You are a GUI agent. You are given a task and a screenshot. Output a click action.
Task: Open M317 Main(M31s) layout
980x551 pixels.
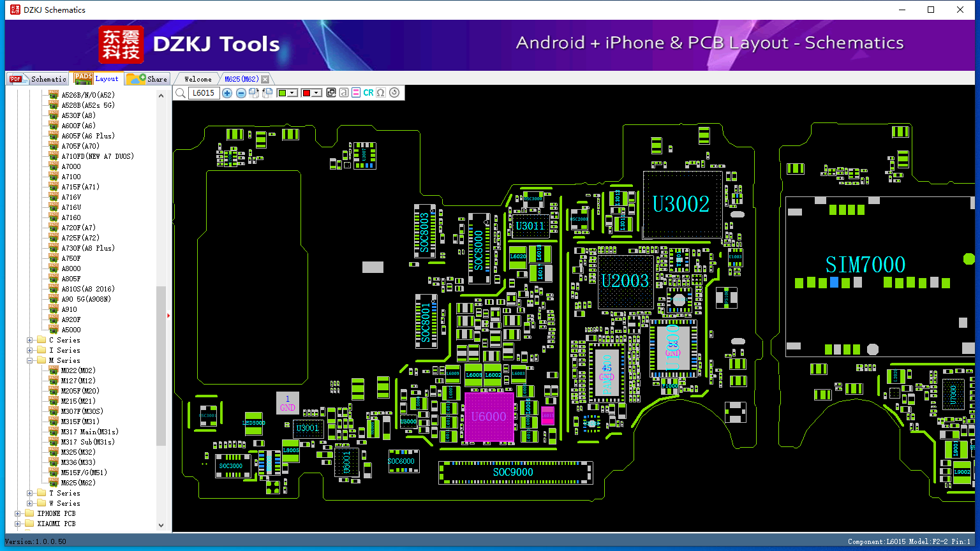click(89, 432)
